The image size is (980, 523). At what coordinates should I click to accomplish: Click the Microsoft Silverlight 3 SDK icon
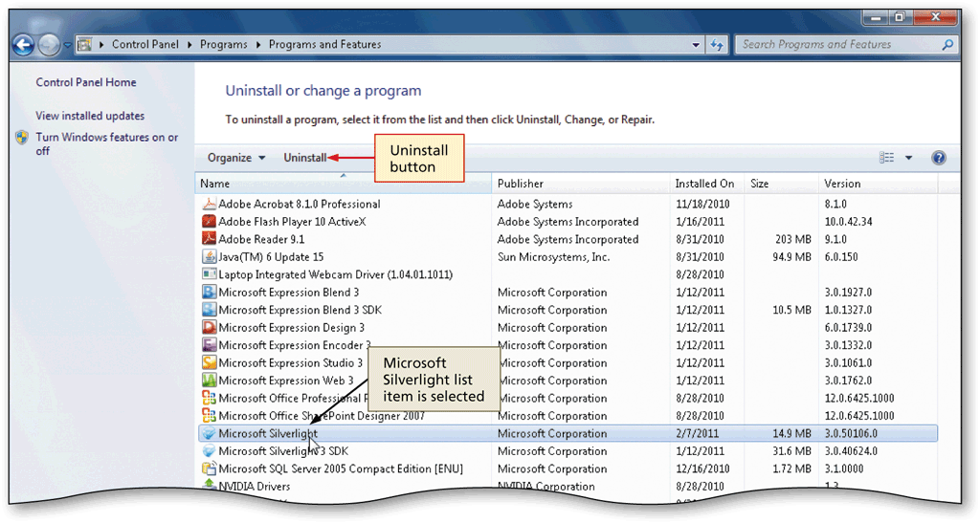pyautogui.click(x=209, y=450)
